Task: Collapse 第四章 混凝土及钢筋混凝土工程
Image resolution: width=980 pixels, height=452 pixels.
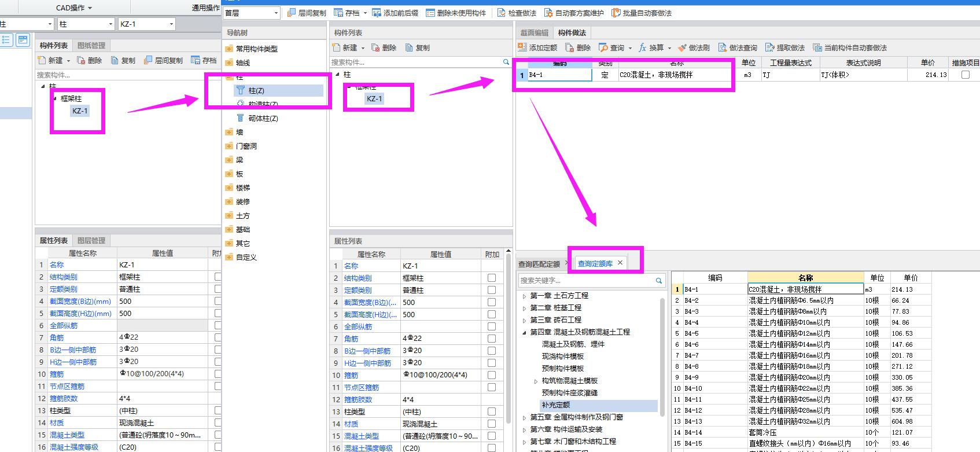Action: [525, 332]
